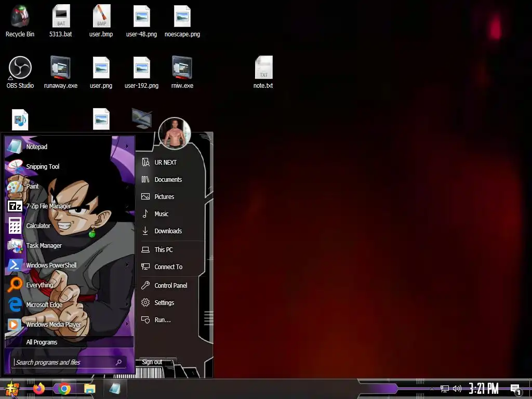This screenshot has height=399, width=532.
Task: Open the network tray icon
Action: click(445, 389)
